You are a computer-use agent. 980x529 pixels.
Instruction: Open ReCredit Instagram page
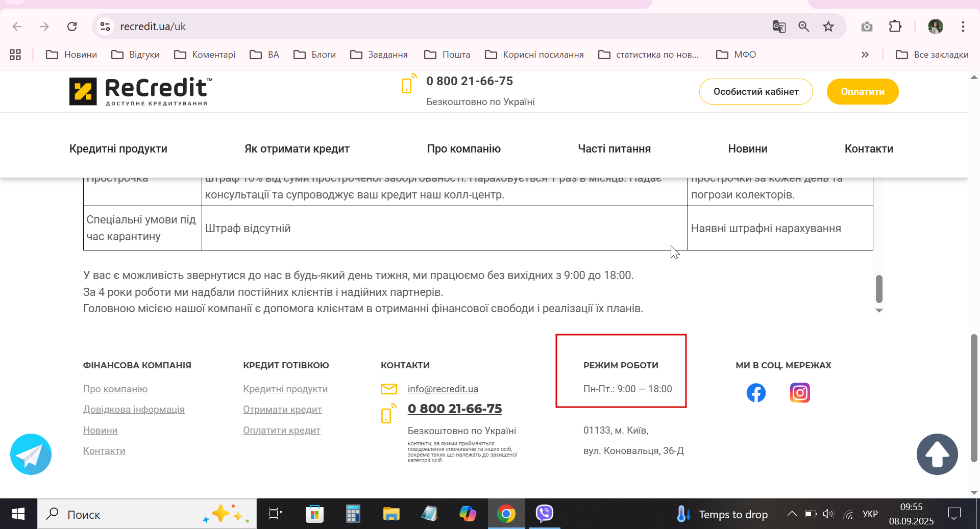(800, 393)
